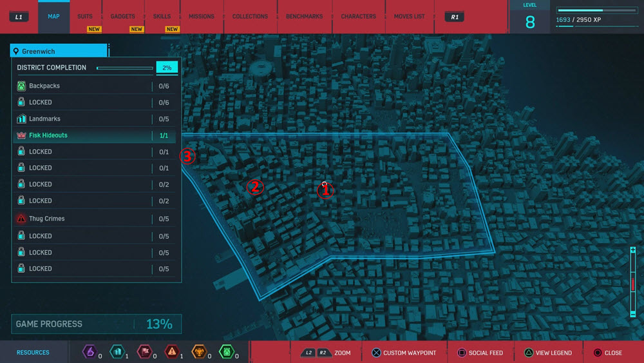Click the Fisk Hideouts crown icon
This screenshot has height=363, width=644.
click(x=21, y=135)
